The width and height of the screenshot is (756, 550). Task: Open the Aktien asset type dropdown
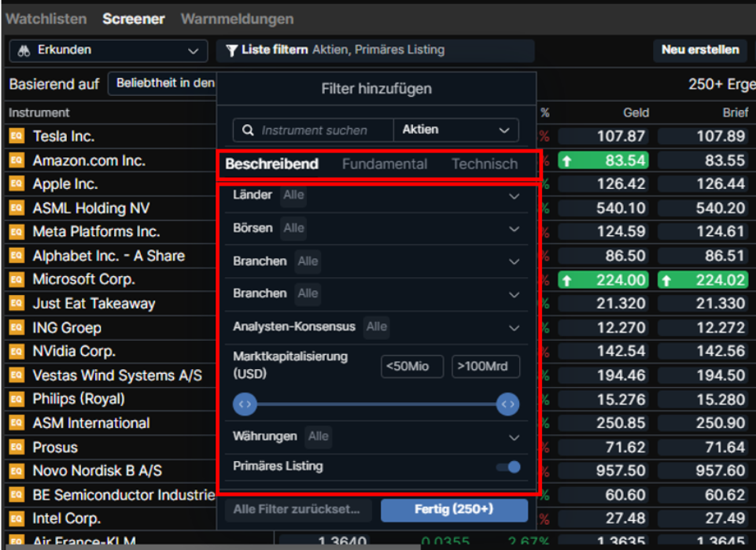[456, 130]
